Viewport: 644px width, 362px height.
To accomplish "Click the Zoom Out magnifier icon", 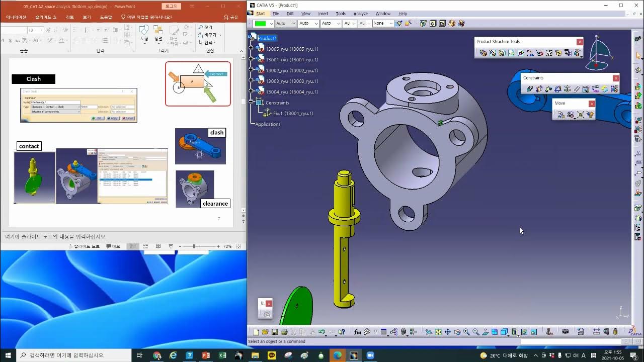I will (x=475, y=332).
